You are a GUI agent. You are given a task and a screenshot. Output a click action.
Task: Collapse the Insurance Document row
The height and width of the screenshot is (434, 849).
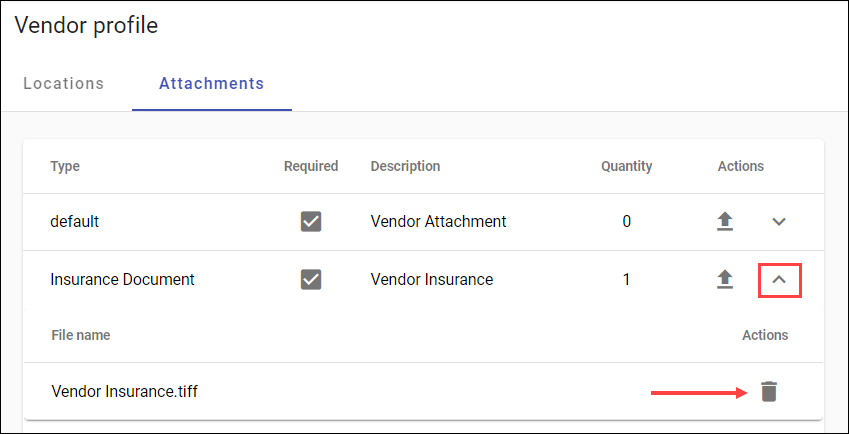pyautogui.click(x=779, y=280)
